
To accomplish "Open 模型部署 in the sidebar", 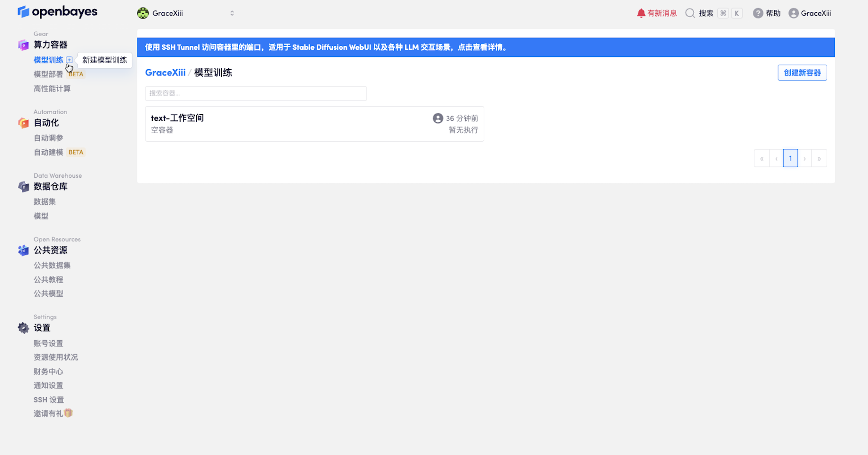I will [48, 74].
